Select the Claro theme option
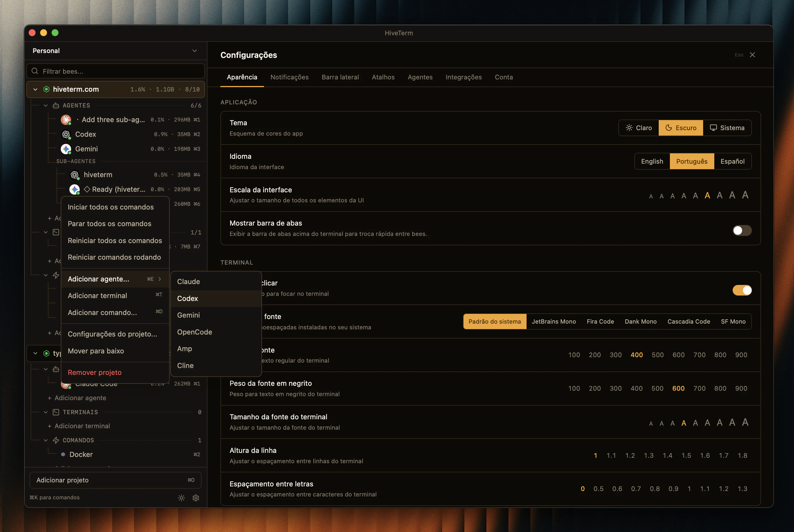Screen dimensions: 794x532 coord(638,128)
